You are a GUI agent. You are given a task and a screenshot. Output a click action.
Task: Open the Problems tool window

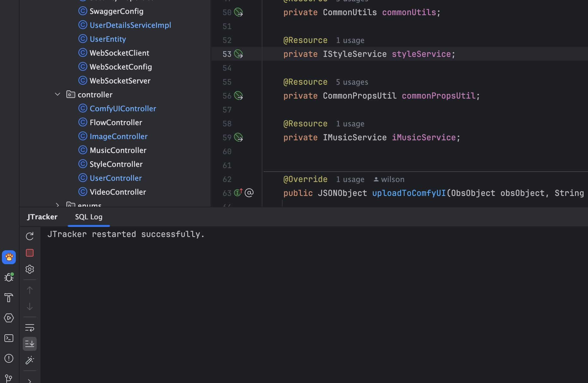(x=9, y=358)
